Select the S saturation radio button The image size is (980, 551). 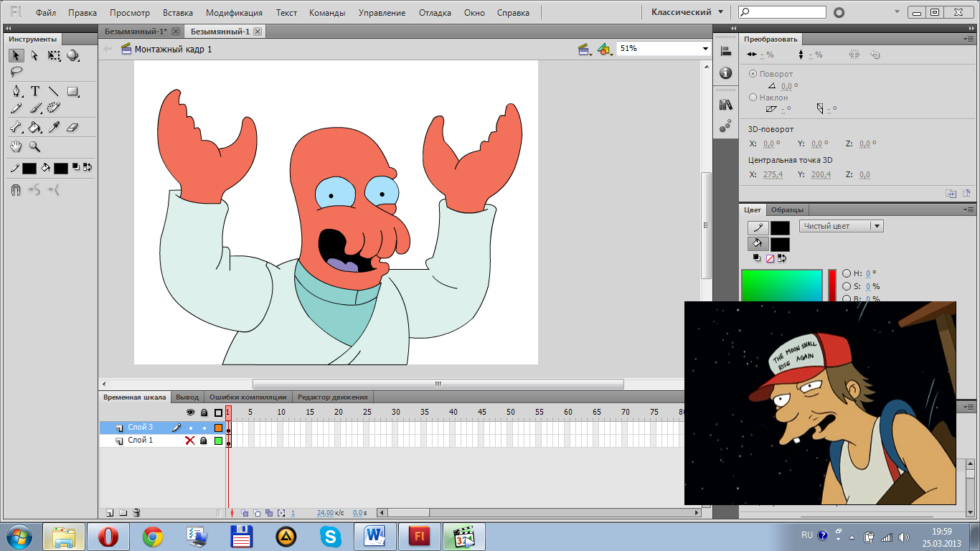(x=847, y=286)
